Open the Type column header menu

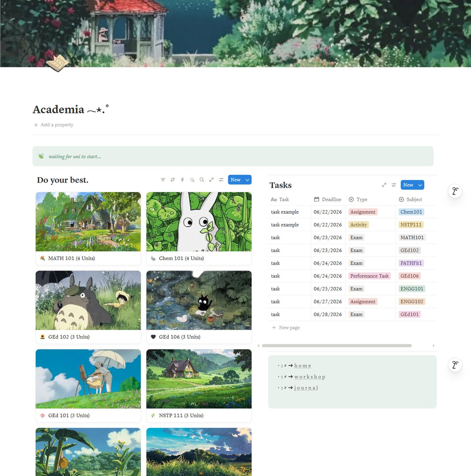click(370, 200)
